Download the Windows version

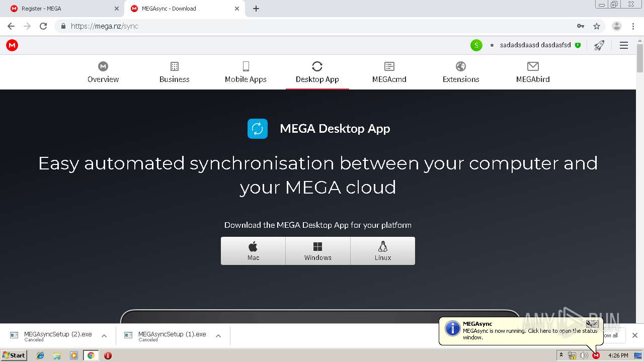point(318,251)
